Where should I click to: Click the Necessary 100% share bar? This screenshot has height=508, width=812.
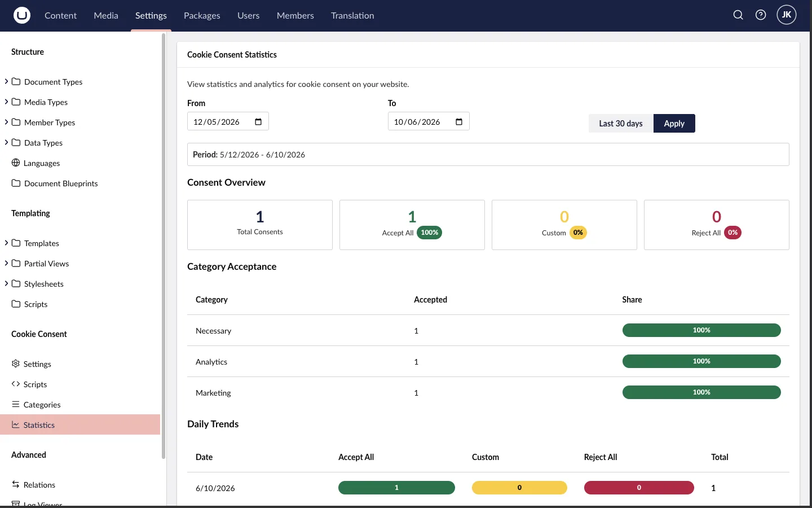[701, 330]
